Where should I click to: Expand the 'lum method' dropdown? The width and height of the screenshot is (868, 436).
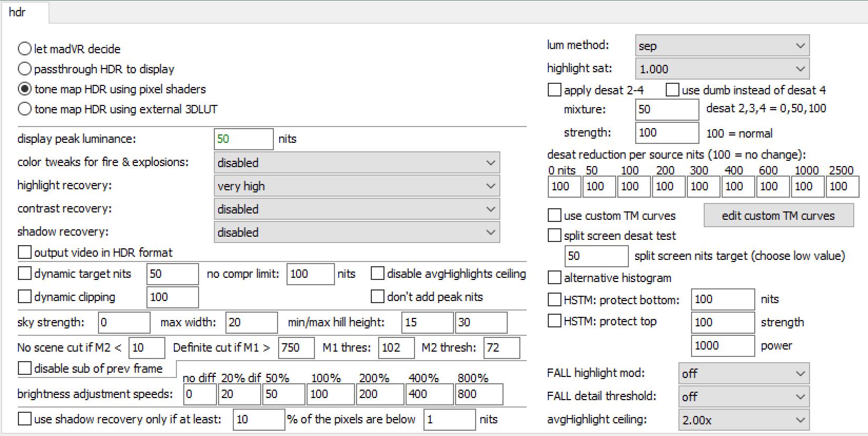tap(722, 46)
